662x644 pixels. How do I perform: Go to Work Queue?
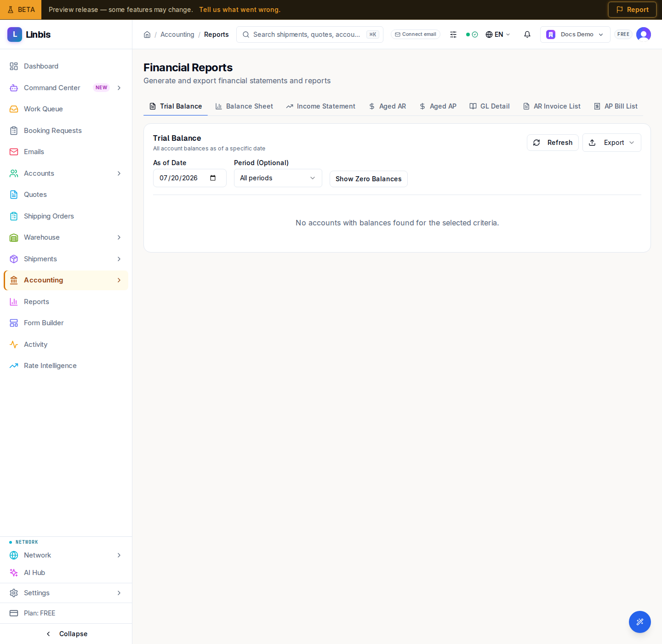(x=66, y=109)
